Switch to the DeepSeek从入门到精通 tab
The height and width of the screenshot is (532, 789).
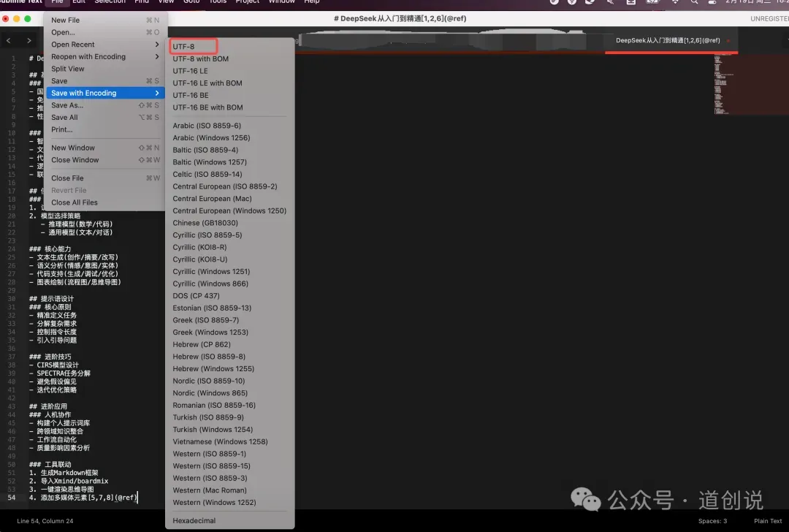668,41
